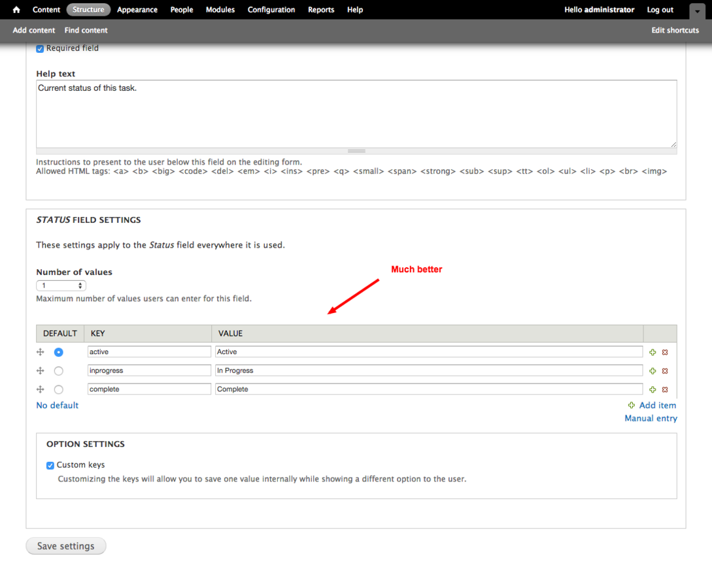
Task: Toggle the Required field checkbox
Action: tap(40, 48)
